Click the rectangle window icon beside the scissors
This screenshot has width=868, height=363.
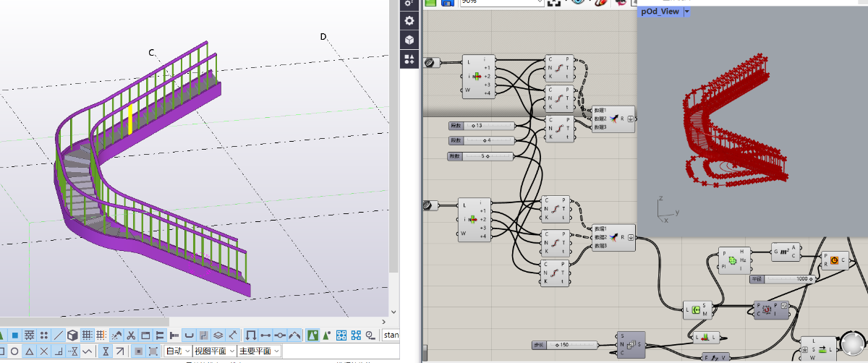[145, 336]
